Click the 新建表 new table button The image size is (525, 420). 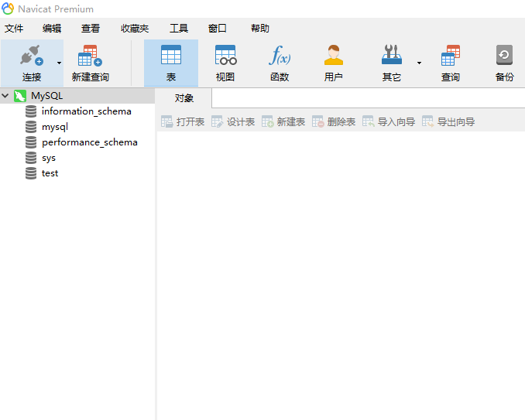[x=283, y=122]
